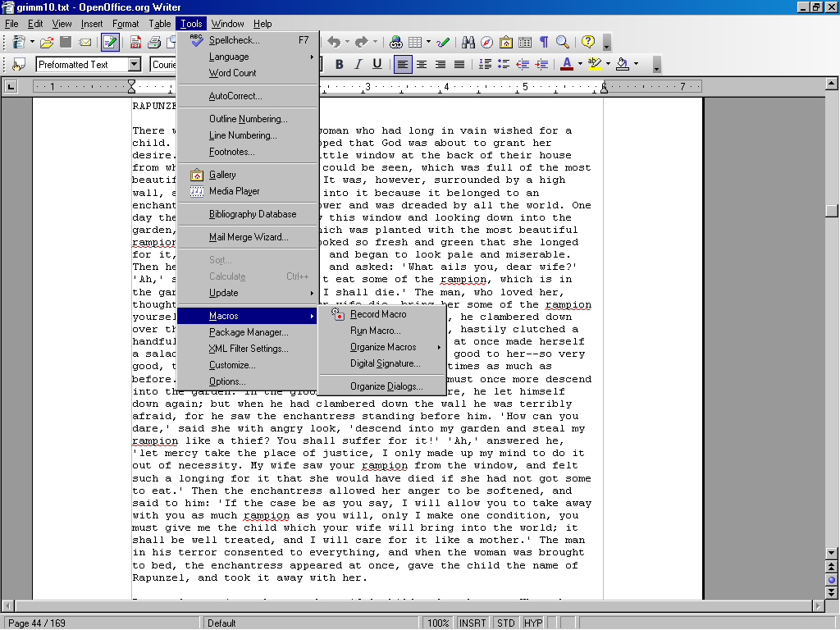Apply the Highlighting color
Screen dimensions: 840x630
pyautogui.click(x=595, y=64)
